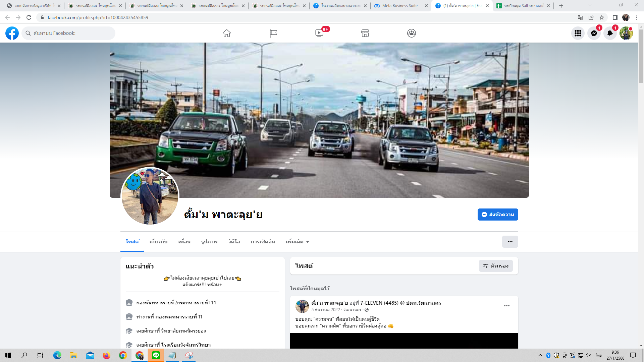Switch to the รูปภาพ tab
This screenshot has width=644, height=362.
coord(209,242)
